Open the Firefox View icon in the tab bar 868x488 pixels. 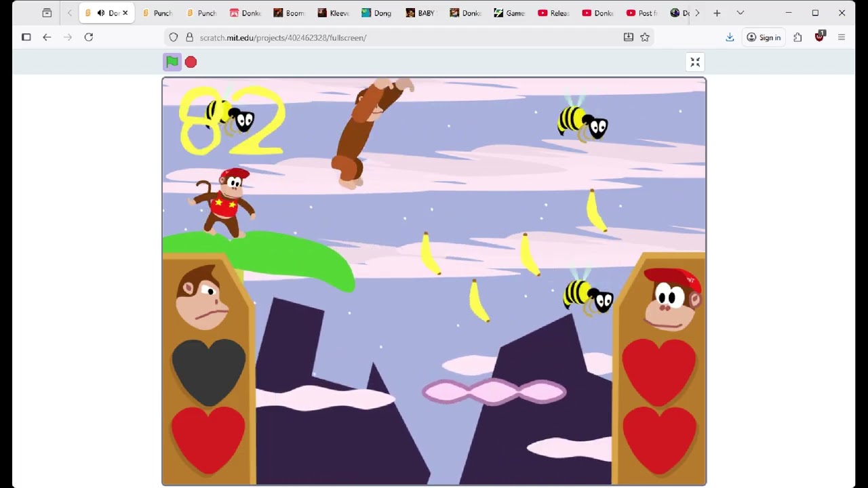(47, 13)
